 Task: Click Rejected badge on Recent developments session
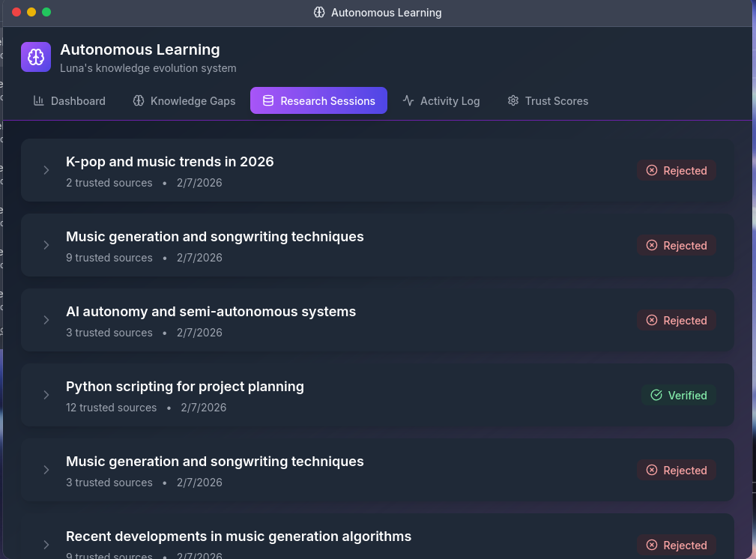click(x=677, y=545)
